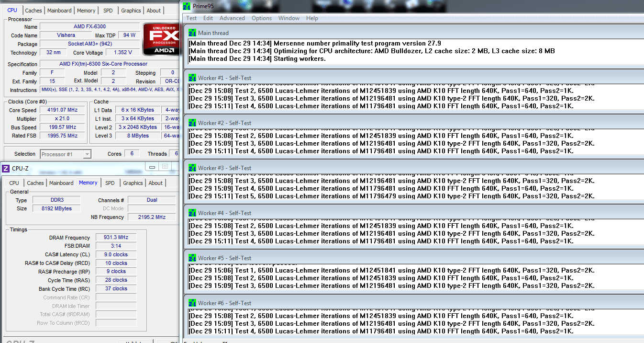
Task: Click the Worker #4 window icon
Action: [x=192, y=213]
